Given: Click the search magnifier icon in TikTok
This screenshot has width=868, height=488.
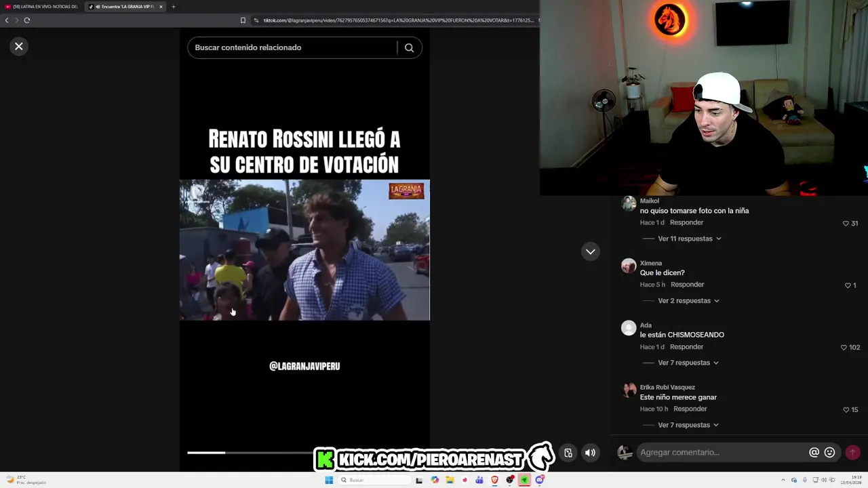Looking at the screenshot, I should click(409, 47).
